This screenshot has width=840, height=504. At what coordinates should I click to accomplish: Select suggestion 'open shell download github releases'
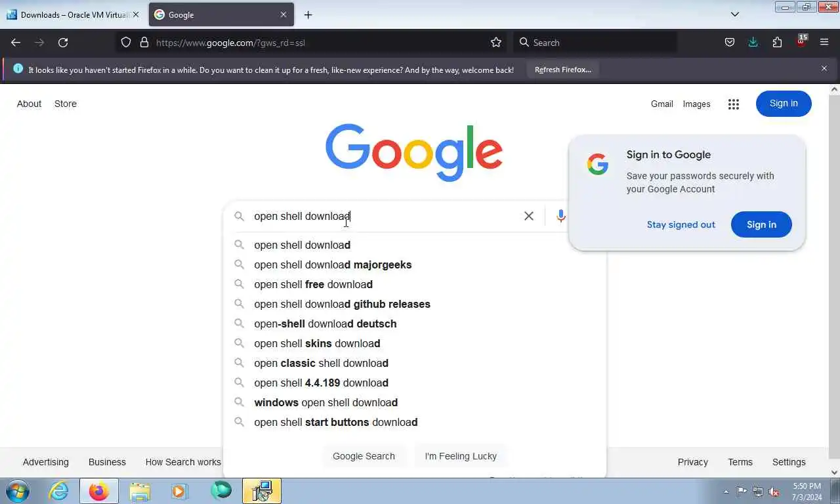[415, 304]
